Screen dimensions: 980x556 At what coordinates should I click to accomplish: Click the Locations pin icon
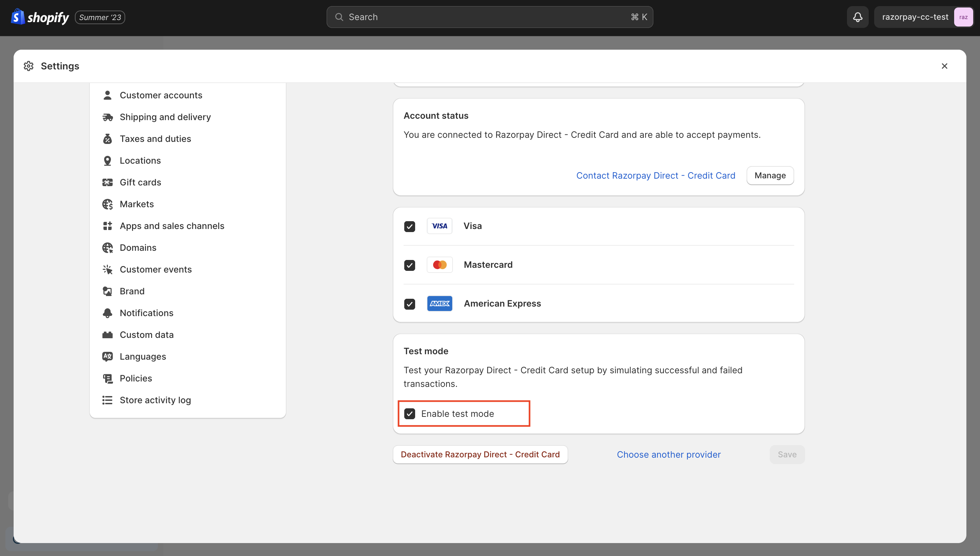click(107, 160)
